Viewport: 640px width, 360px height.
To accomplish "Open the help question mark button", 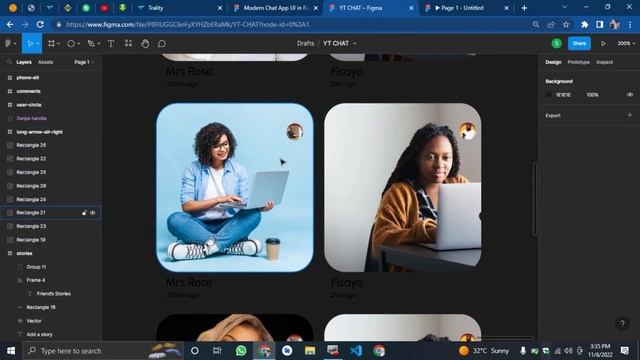I will 622,323.
